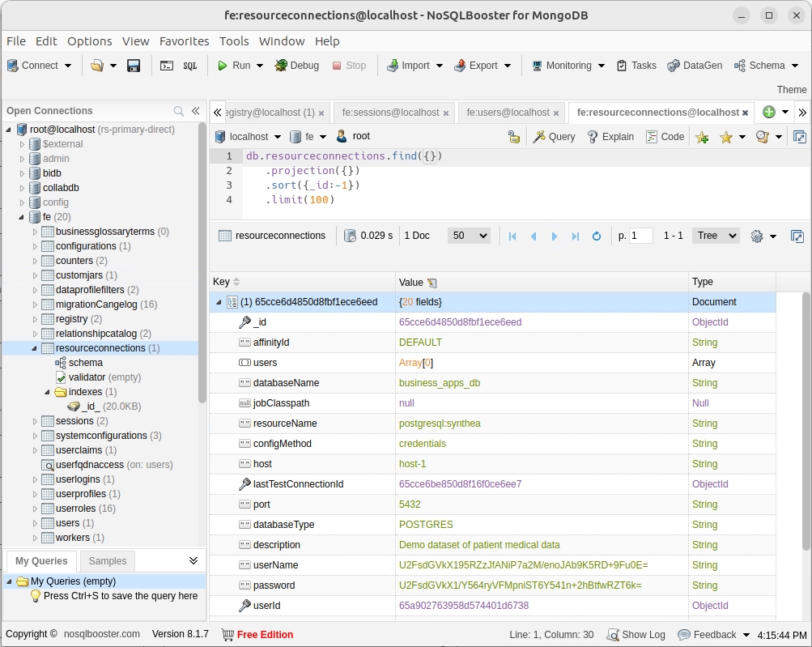Click the Show Log button
Image resolution: width=812 pixels, height=647 pixels.
(636, 635)
